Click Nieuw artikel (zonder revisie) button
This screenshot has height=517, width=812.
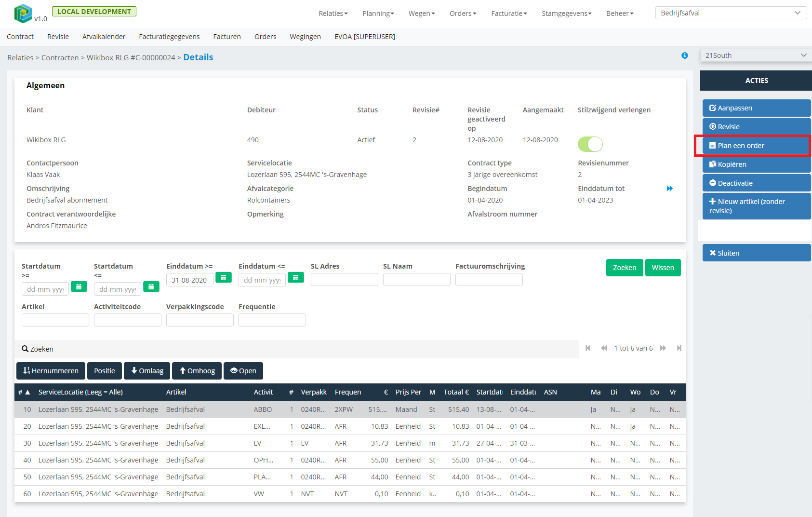[x=757, y=206]
